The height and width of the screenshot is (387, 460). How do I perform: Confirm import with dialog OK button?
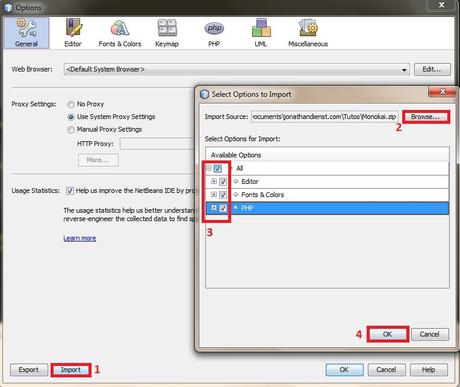[x=388, y=334]
